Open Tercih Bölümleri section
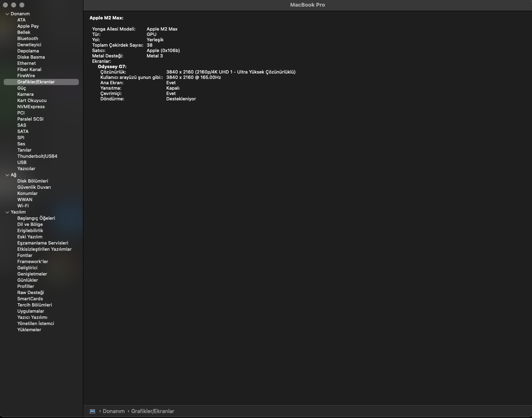 point(35,305)
